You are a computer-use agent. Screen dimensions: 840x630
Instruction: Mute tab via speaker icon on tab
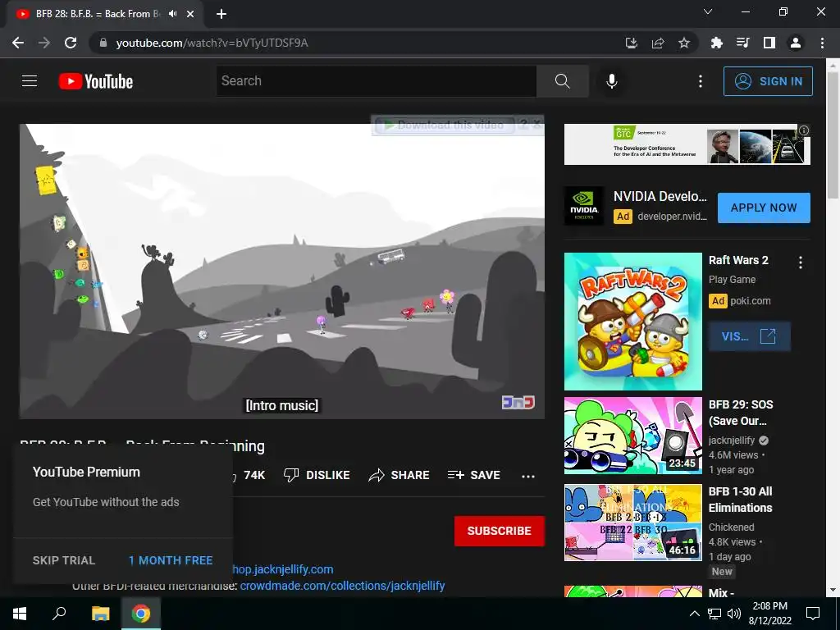(172, 14)
